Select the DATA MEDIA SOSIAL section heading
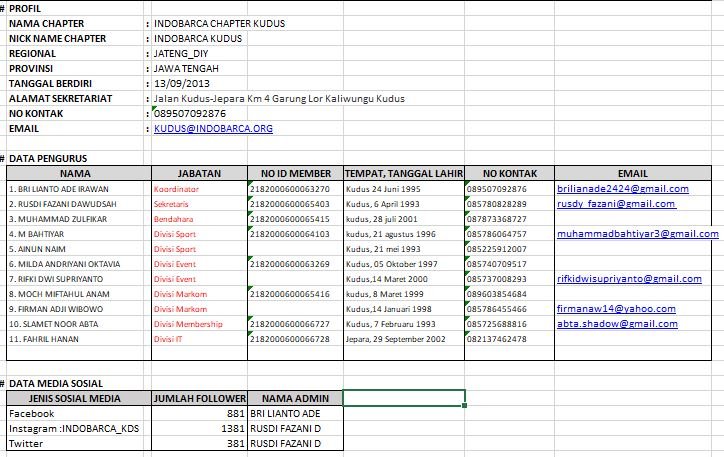724x457 pixels. [x=56, y=383]
